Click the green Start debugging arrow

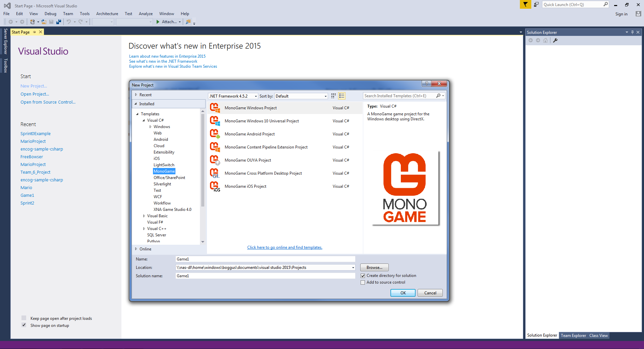[x=158, y=22]
